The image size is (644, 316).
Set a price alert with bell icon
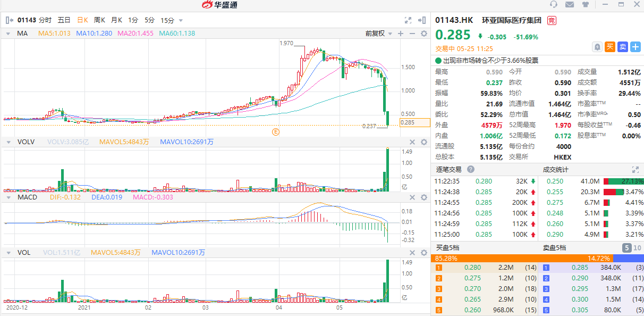(x=597, y=47)
